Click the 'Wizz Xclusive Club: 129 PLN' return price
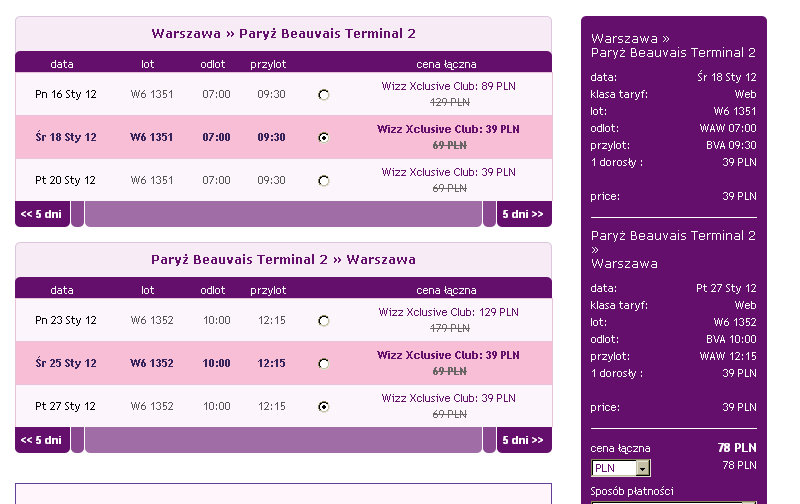The height and width of the screenshot is (504, 800). pyautogui.click(x=448, y=312)
